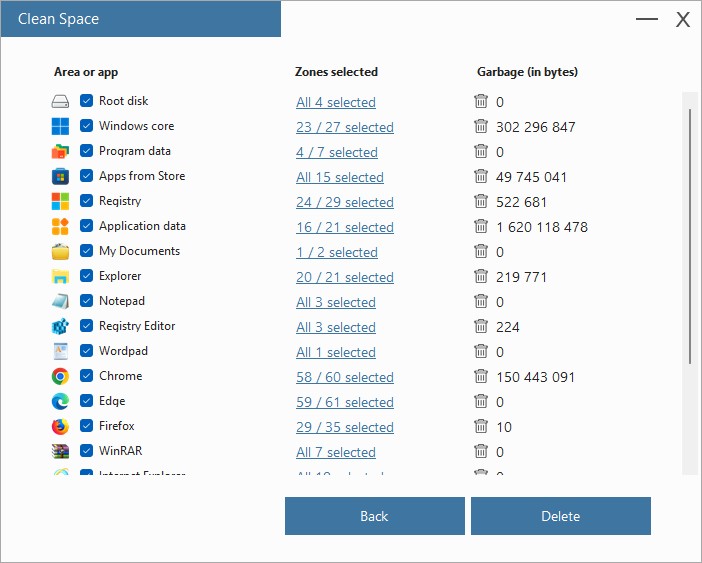The image size is (702, 563).
Task: Toggle the Program data checkbox
Action: 86,151
